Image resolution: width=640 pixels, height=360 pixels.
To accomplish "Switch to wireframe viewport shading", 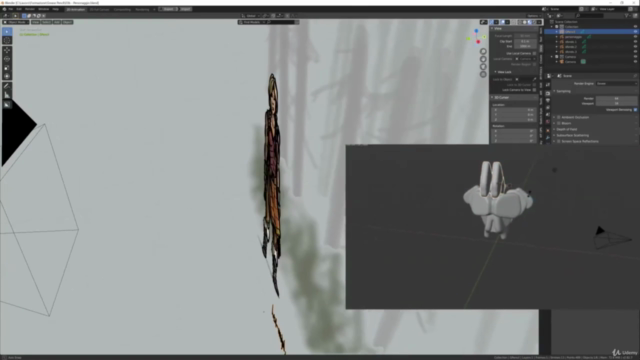I will click(520, 22).
